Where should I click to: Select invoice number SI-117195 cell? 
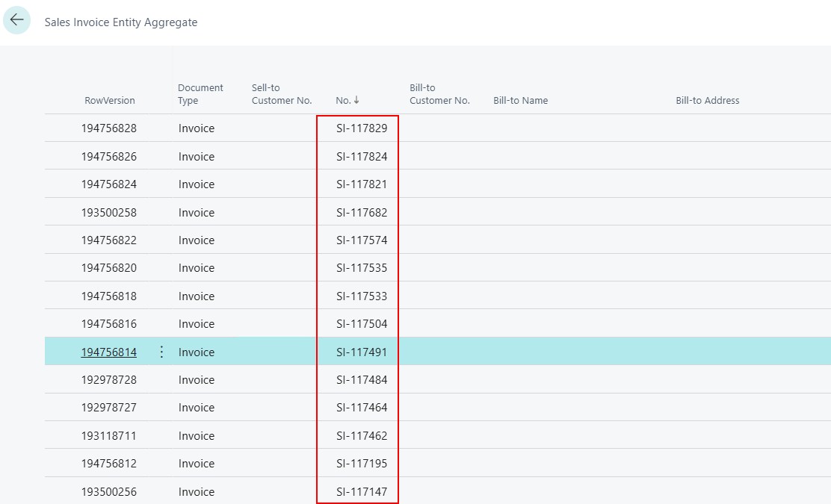pos(362,464)
